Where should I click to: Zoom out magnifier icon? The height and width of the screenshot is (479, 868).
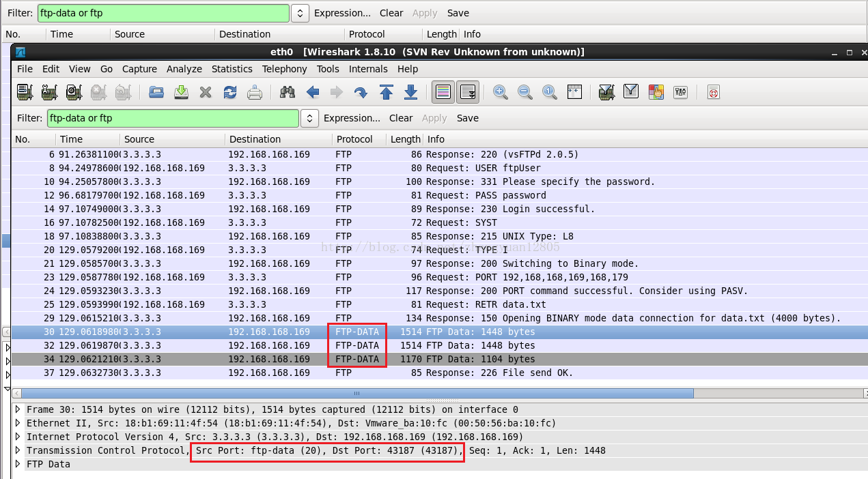point(525,92)
